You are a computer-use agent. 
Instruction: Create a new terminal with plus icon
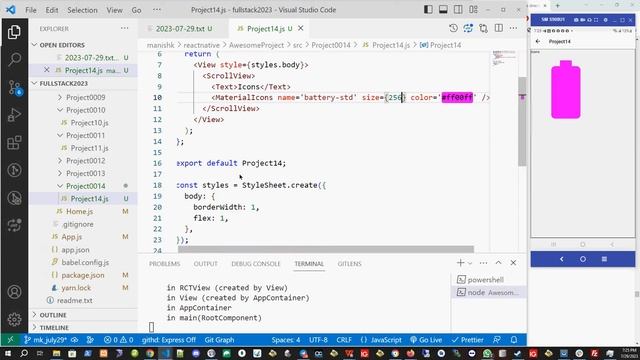(x=460, y=263)
